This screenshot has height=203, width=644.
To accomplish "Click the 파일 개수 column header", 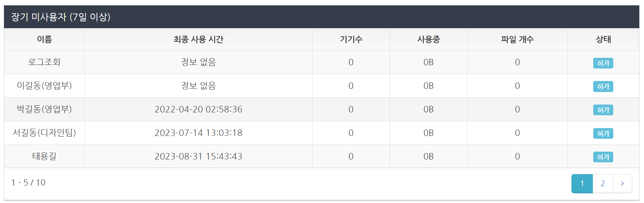I will 517,39.
